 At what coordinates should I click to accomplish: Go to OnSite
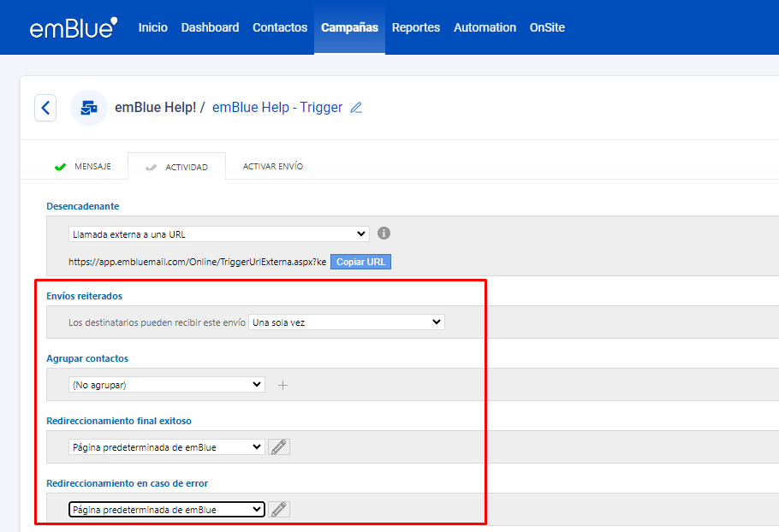coord(547,27)
